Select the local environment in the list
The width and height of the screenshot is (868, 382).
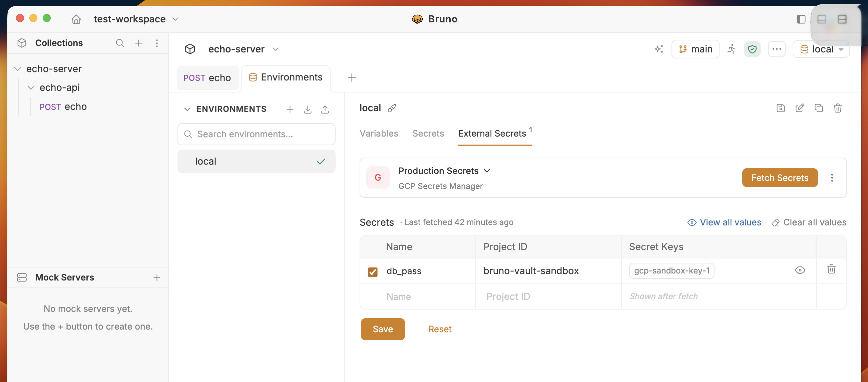[x=257, y=162]
